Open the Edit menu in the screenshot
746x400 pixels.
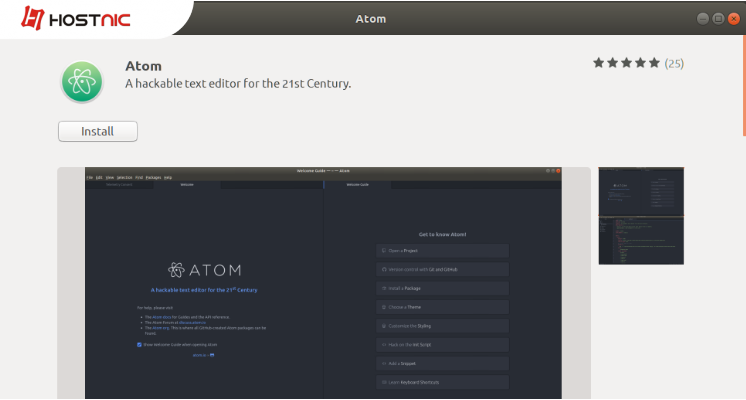click(99, 177)
